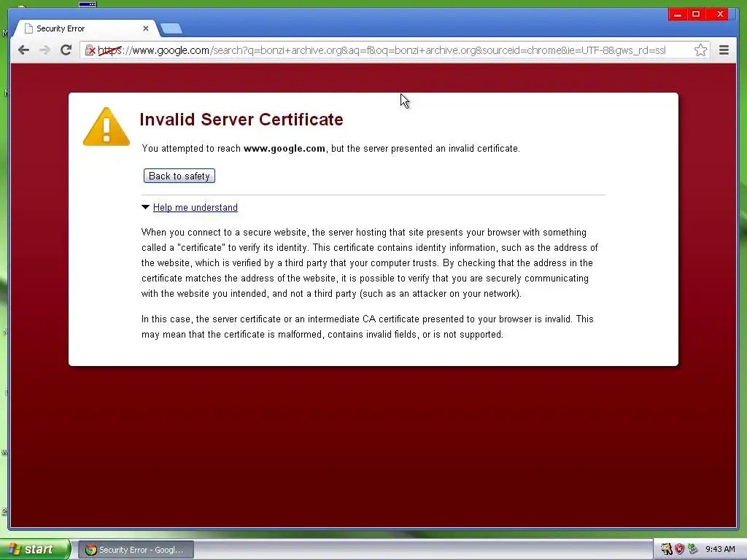Viewport: 747px width, 560px height.
Task: Click the forward navigation arrow
Action: 44,50
